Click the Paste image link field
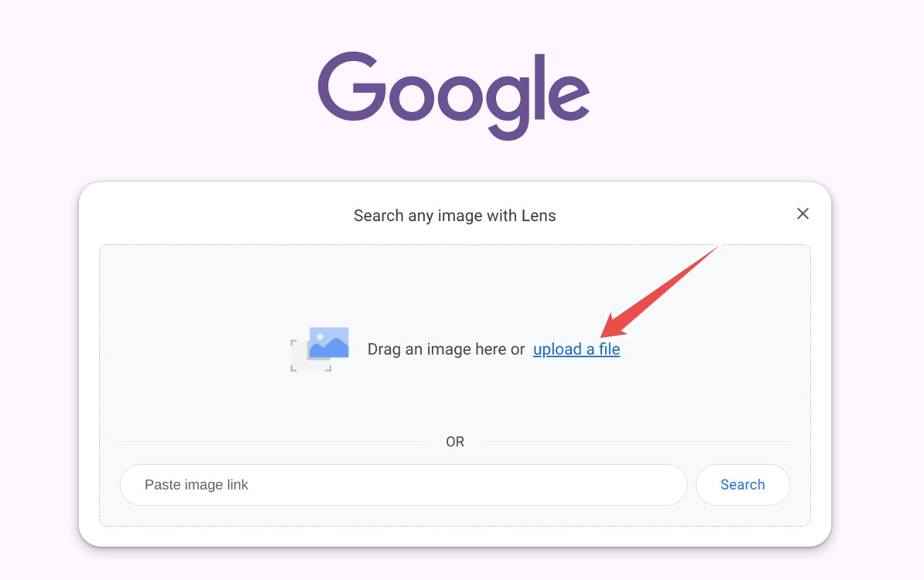Viewport: 924px width, 580px height. 402,484
